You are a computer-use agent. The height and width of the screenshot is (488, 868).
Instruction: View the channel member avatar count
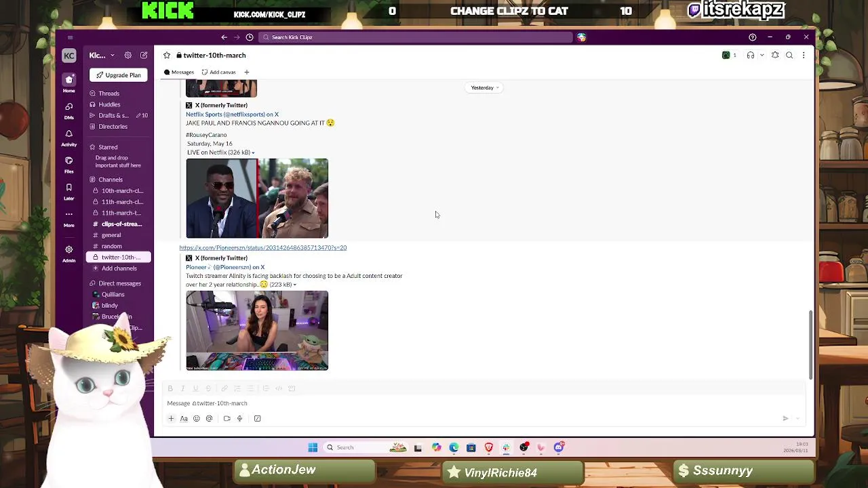coord(729,56)
